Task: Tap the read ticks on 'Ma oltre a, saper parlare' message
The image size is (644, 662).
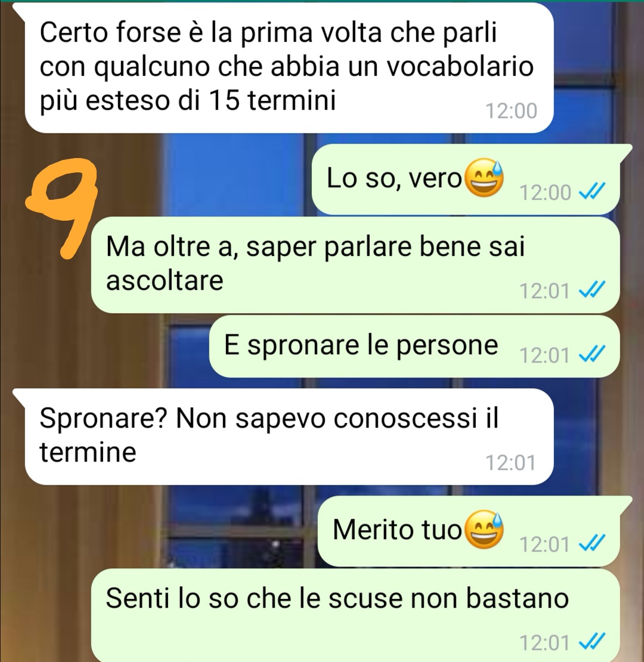Action: 592,290
